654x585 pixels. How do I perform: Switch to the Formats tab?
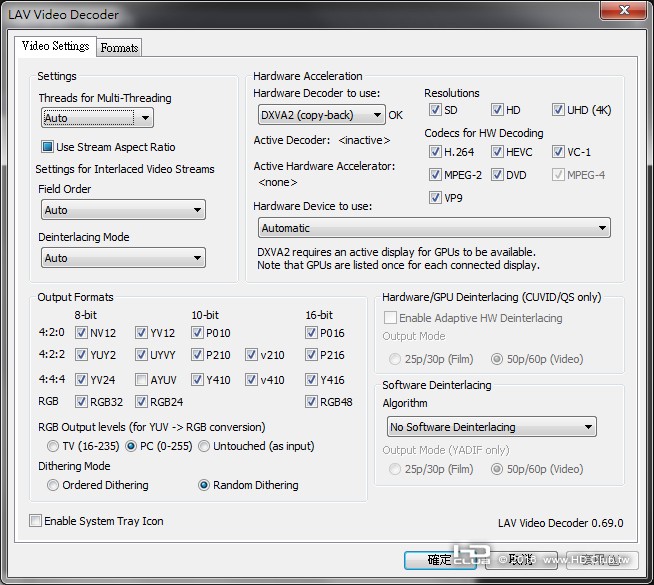click(119, 48)
